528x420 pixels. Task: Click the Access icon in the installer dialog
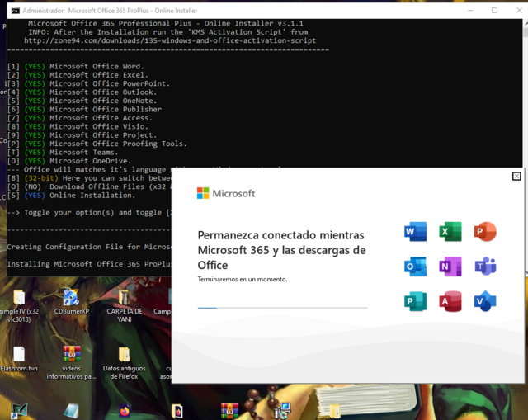pyautogui.click(x=450, y=301)
